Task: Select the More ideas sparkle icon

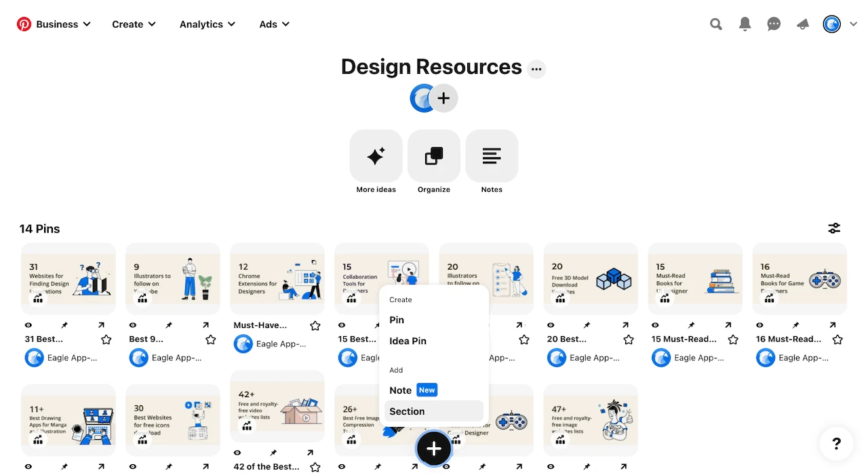Action: [376, 156]
